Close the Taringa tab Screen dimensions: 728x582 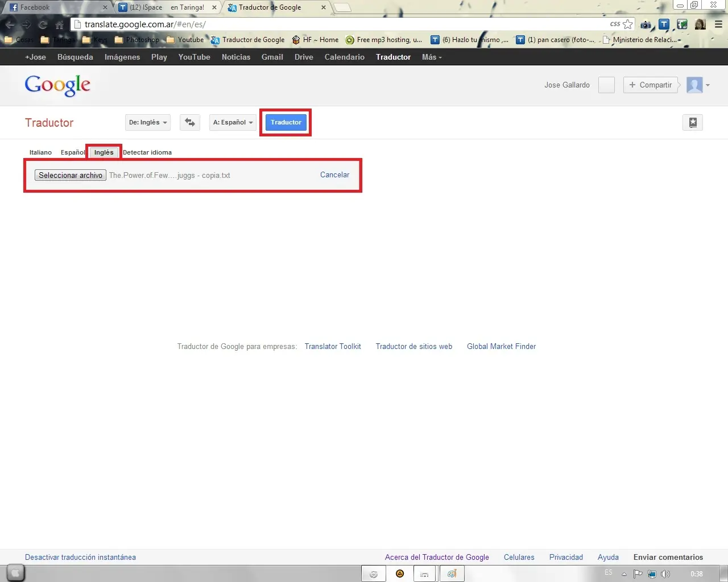(x=214, y=7)
